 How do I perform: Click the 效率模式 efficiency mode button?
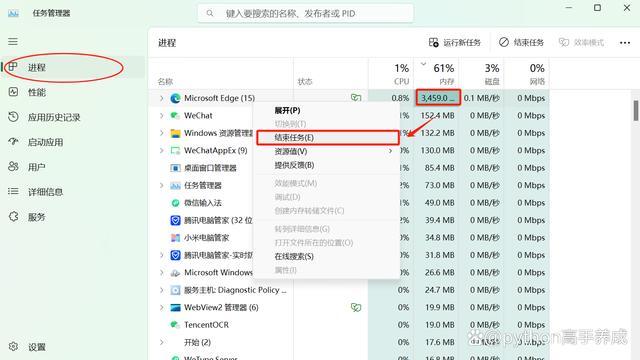[x=581, y=42]
